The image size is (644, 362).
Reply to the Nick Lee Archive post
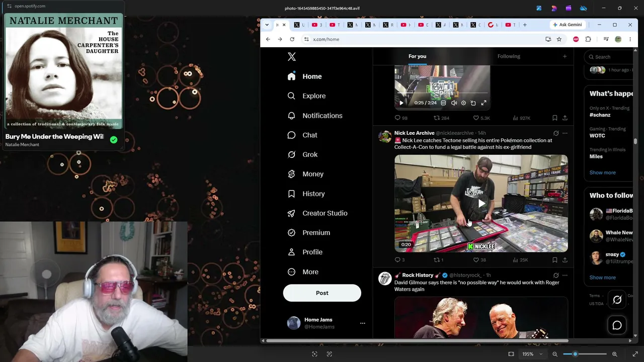tap(400, 260)
